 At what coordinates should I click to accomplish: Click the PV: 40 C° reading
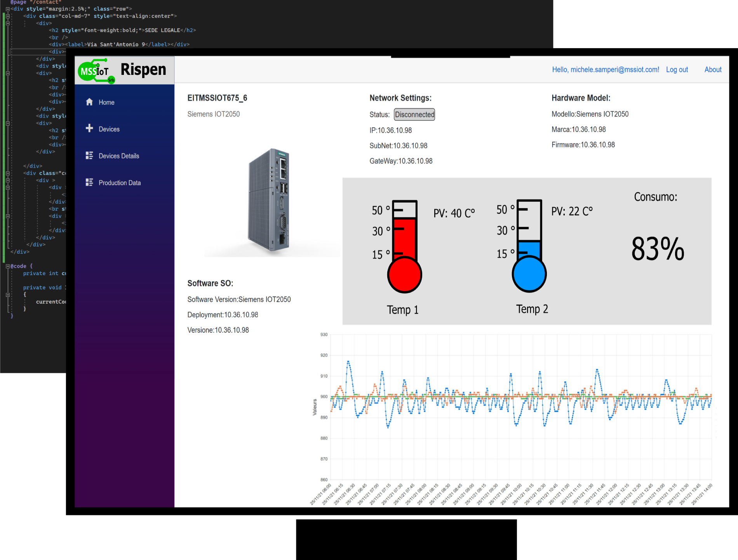454,213
